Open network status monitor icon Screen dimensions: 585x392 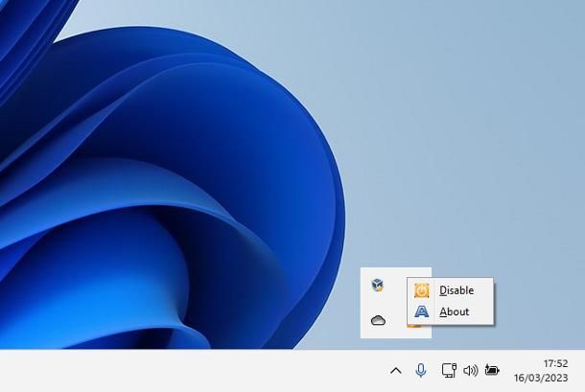449,370
